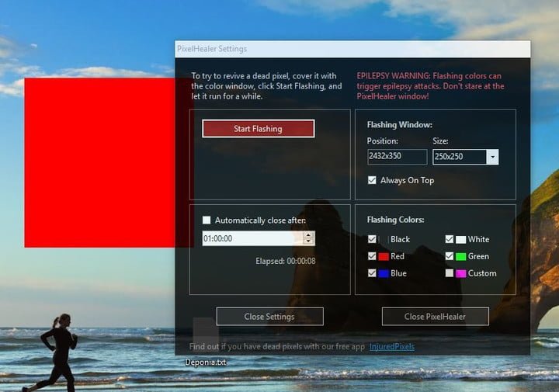Click the magenta Custom color swatch
The width and height of the screenshot is (559, 392).
tap(461, 273)
